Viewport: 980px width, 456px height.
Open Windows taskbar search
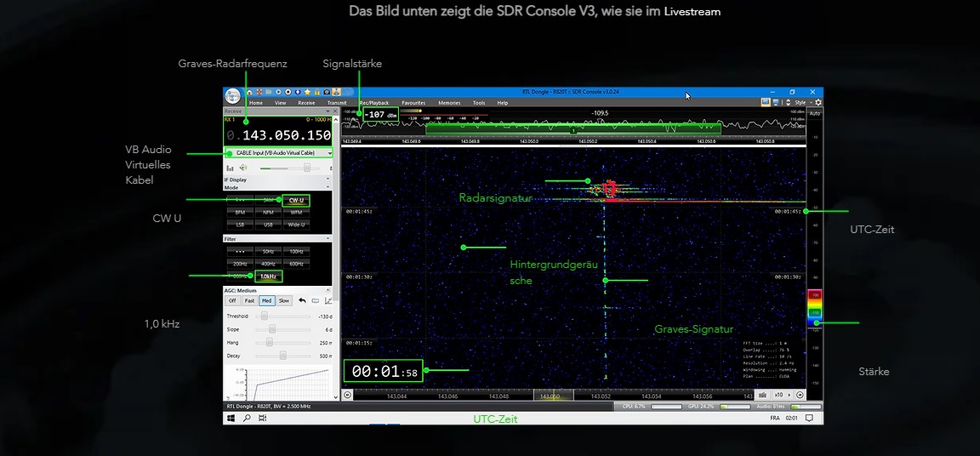point(246,418)
